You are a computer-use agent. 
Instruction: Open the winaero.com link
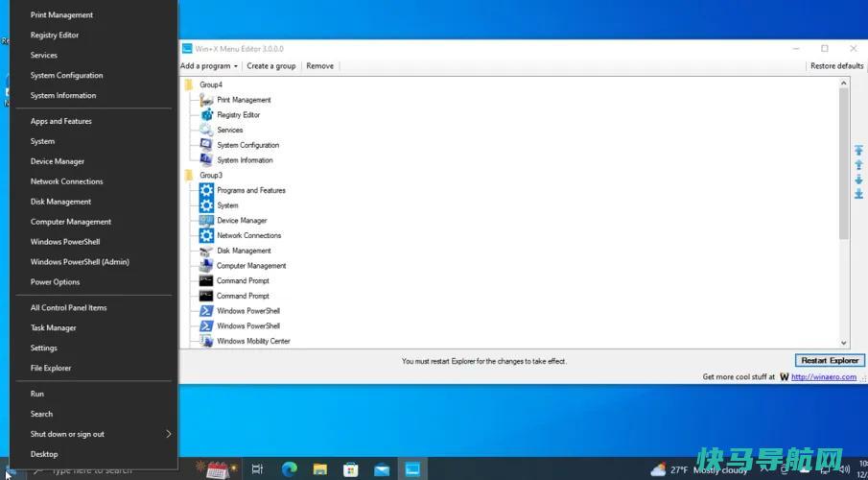[x=824, y=377]
